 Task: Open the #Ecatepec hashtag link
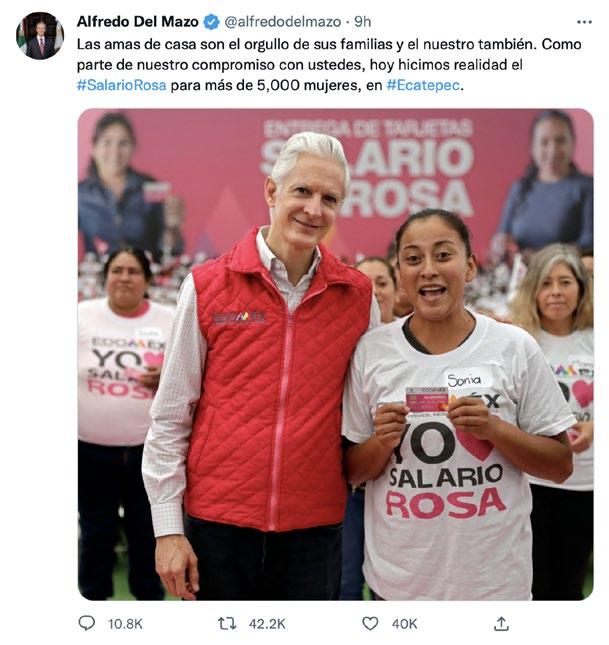click(423, 85)
